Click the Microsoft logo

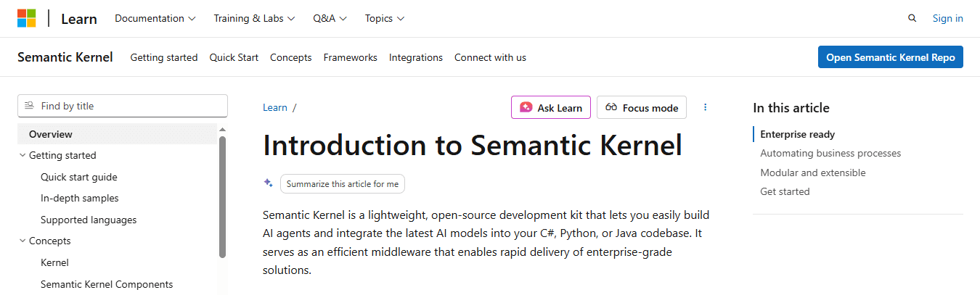click(27, 19)
